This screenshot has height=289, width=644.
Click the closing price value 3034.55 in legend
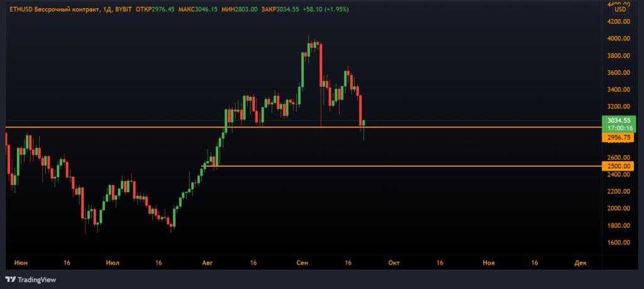click(x=286, y=9)
